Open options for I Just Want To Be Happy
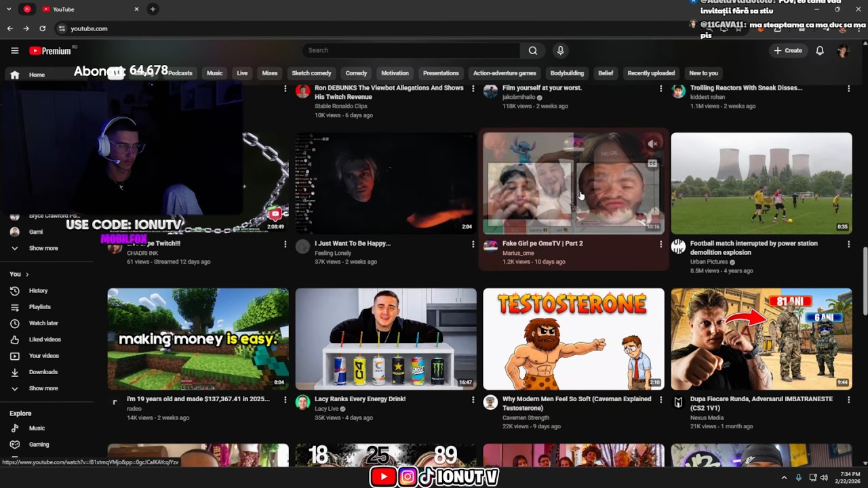 (x=473, y=244)
